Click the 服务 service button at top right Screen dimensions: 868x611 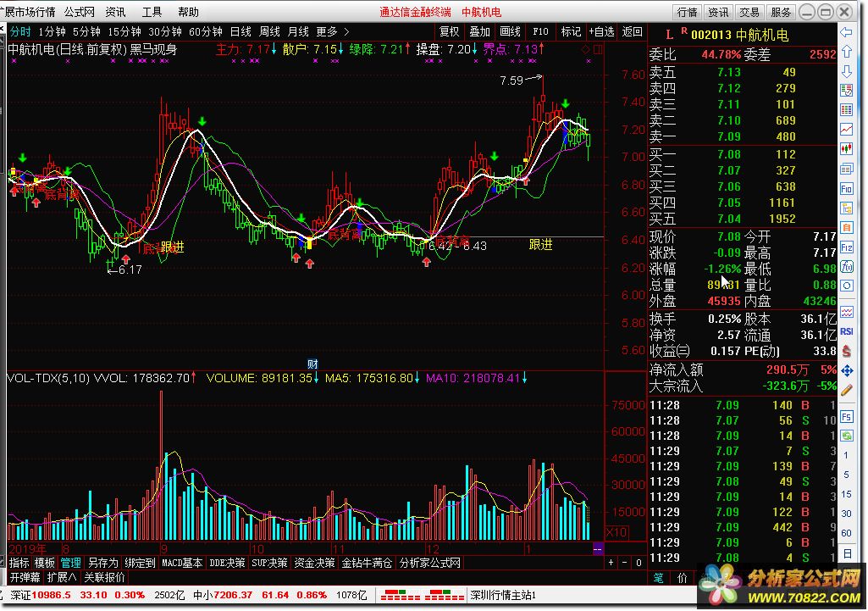coord(781,12)
